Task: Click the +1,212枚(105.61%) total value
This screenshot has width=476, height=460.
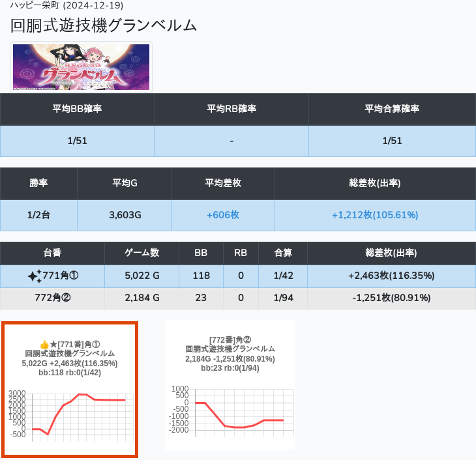Action: coord(375,215)
